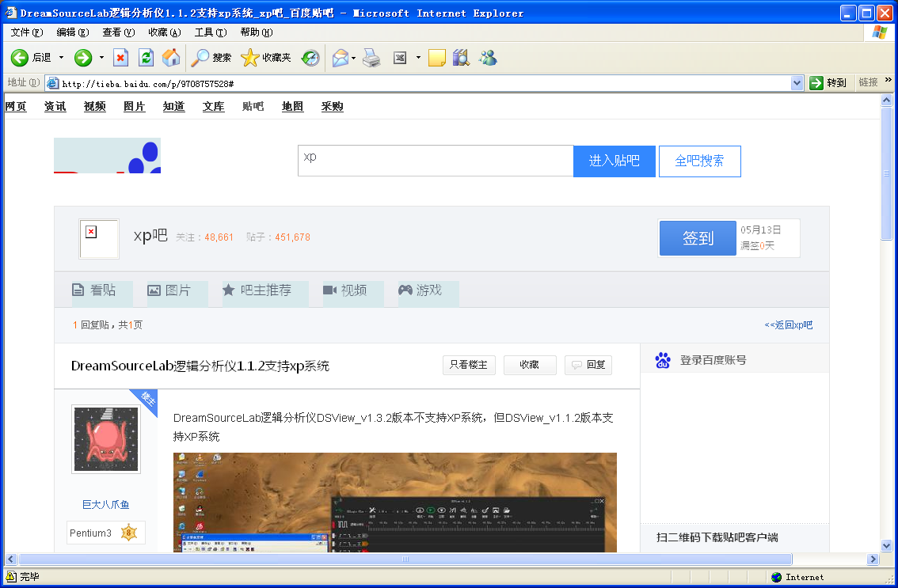
Task: Stop page loading with red X icon
Action: click(120, 57)
